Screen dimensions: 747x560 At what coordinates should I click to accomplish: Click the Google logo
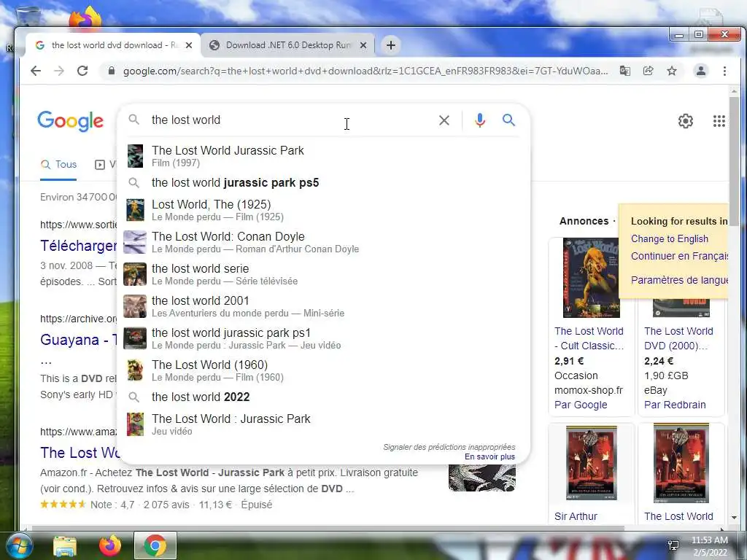point(70,121)
